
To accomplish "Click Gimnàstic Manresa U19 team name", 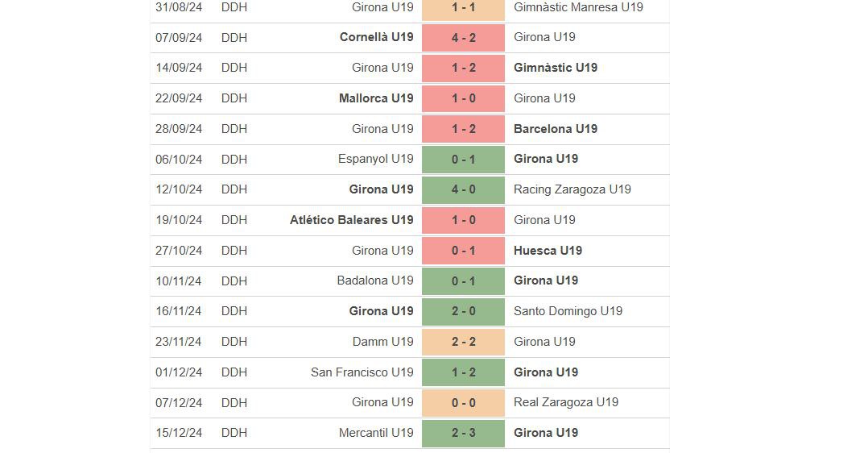I will 578,7.
